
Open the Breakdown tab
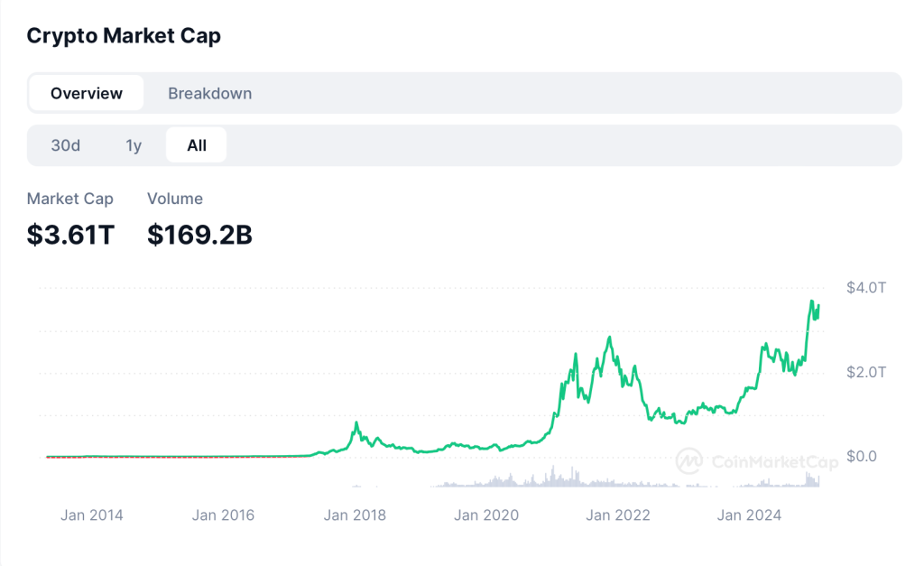(x=209, y=93)
